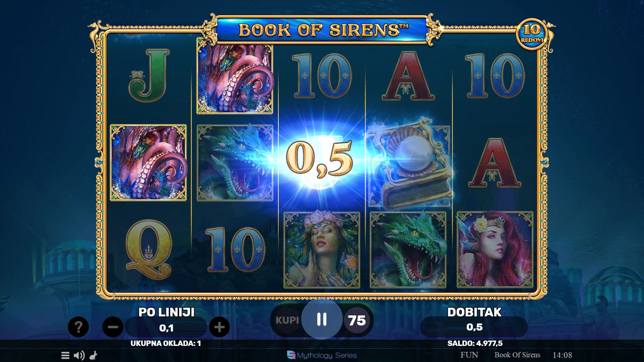Click the PO LINIJI bet value field

[166, 327]
